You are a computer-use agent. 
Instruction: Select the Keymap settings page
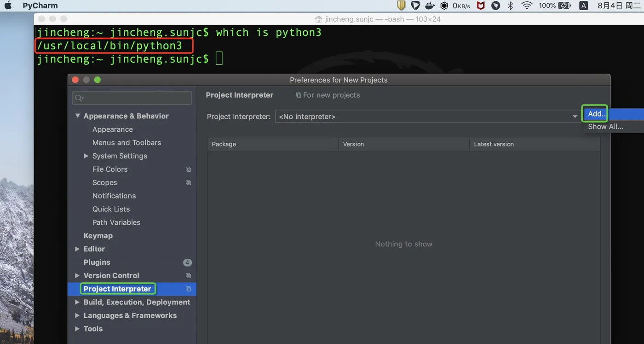[x=98, y=236]
